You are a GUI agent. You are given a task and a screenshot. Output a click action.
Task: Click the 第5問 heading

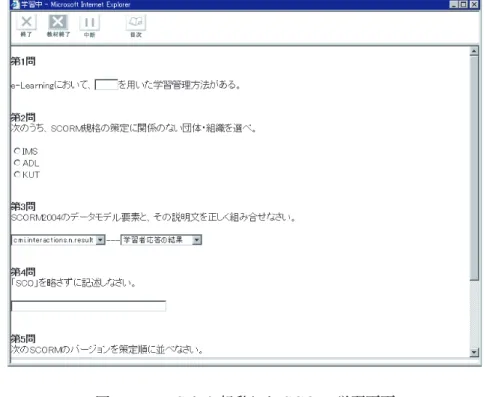23,339
